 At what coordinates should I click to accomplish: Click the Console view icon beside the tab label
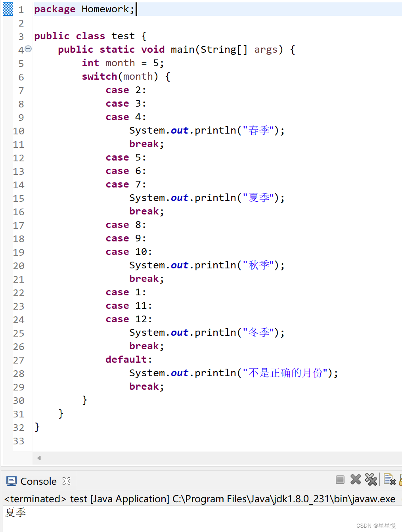(x=11, y=480)
